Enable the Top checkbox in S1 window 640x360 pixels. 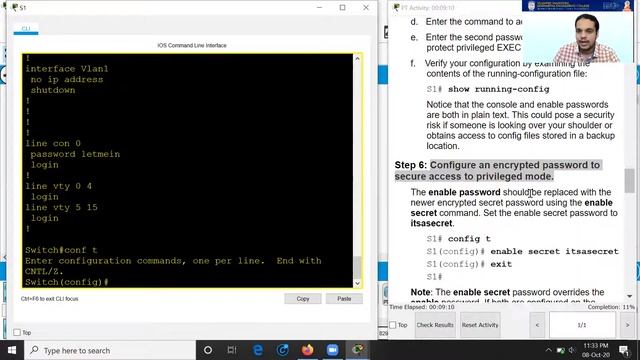pyautogui.click(x=17, y=332)
